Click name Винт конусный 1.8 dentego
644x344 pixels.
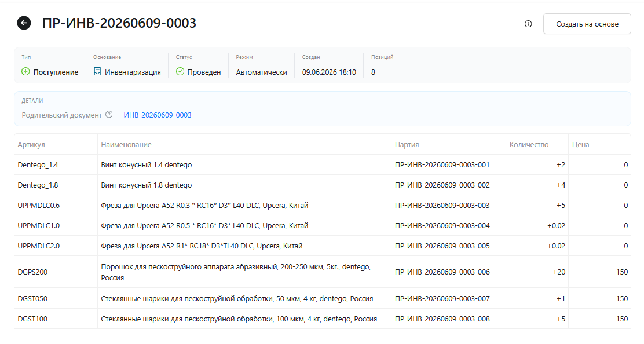(146, 185)
